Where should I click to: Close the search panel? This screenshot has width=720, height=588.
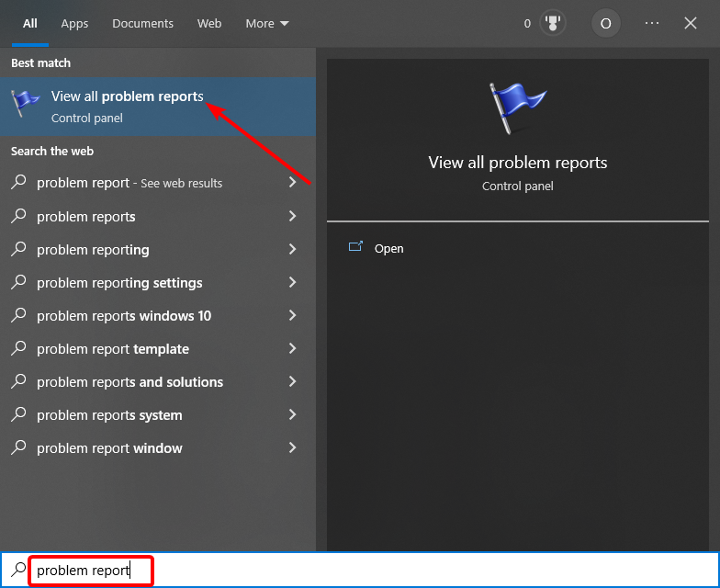pos(691,23)
